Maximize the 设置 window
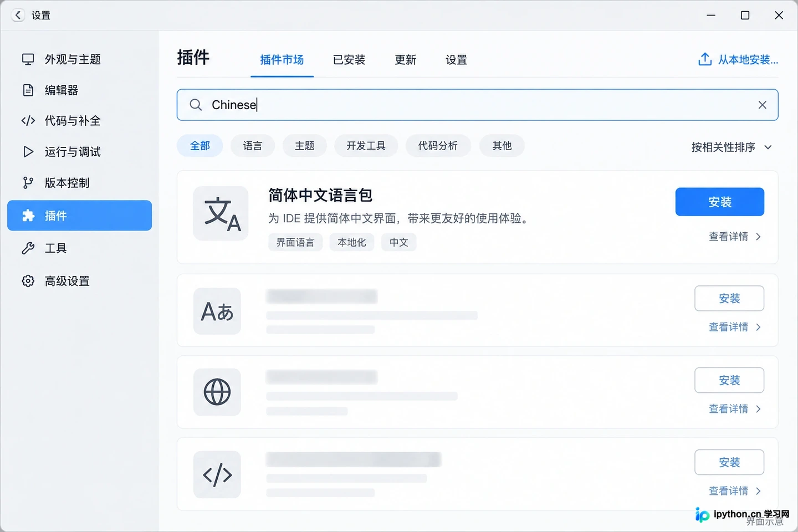Image resolution: width=798 pixels, height=532 pixels. tap(745, 15)
